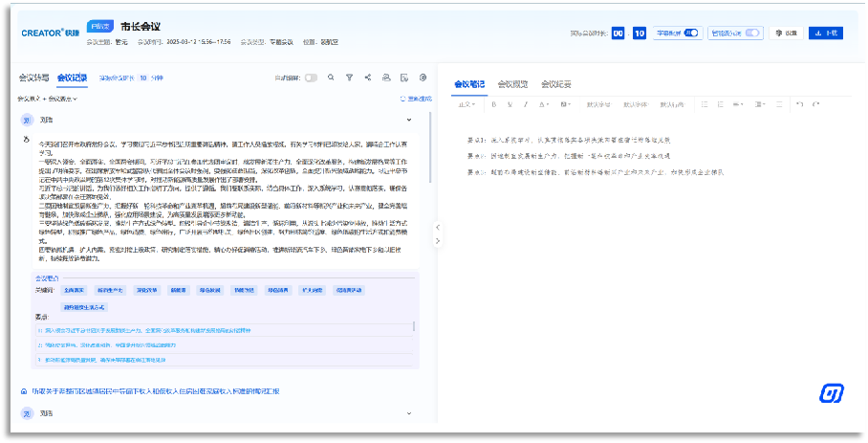This screenshot has height=443, width=868.
Task: Click the Bold formatting icon
Action: click(x=495, y=104)
